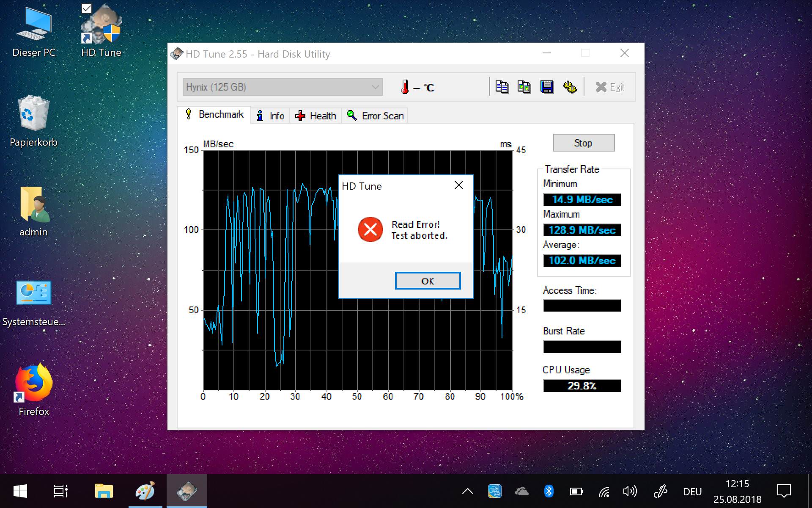The width and height of the screenshot is (812, 508).
Task: Click the battery status tray icon
Action: (x=576, y=491)
